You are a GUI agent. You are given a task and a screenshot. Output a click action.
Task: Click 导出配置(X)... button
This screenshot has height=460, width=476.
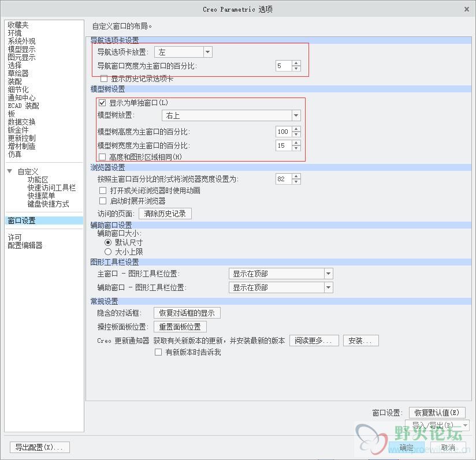40,447
